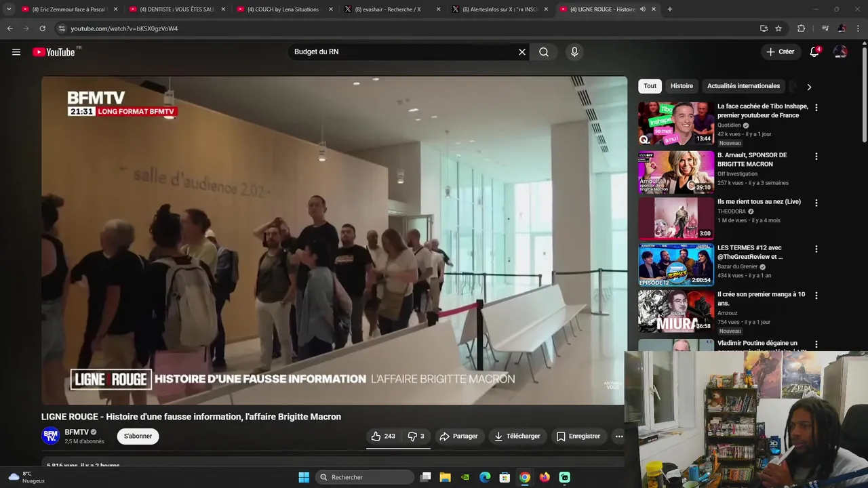Open options for Ils me rient video
868x488 pixels.
click(816, 203)
